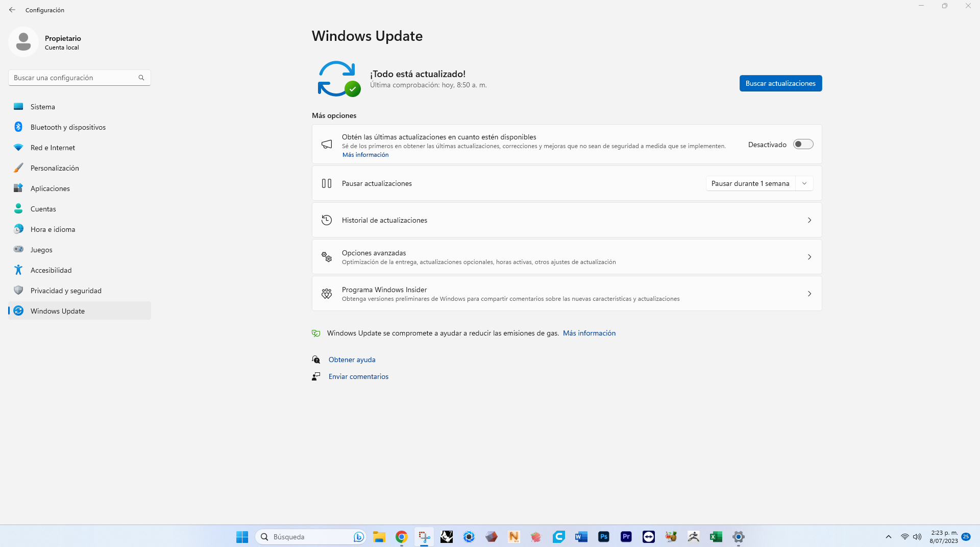This screenshot has width=980, height=547.
Task: Click the Windows Update sync status icon
Action: point(338,79)
